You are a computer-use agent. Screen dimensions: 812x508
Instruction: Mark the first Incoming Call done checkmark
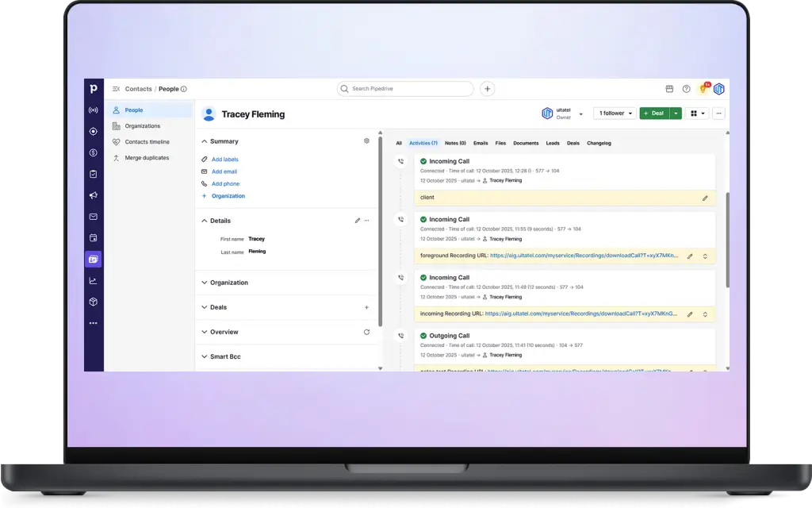[423, 162]
